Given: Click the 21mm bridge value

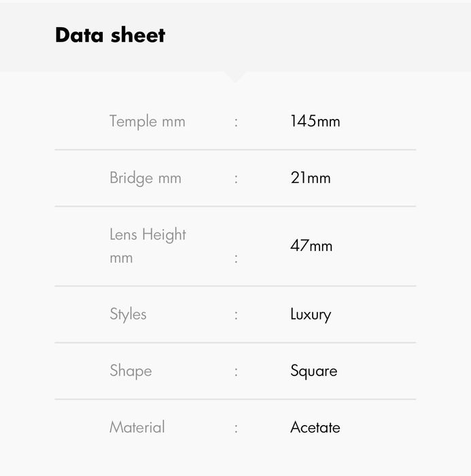Looking at the screenshot, I should pos(310,178).
